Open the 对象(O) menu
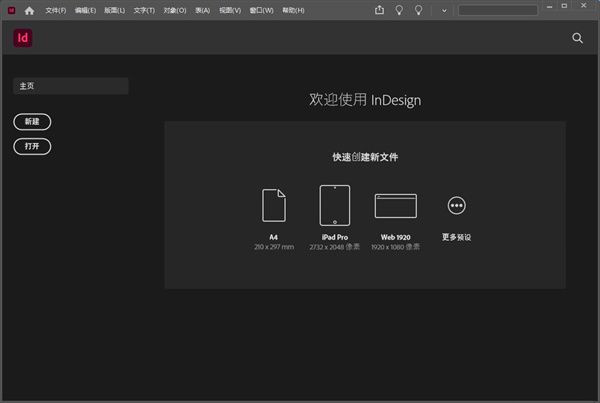 pos(175,10)
